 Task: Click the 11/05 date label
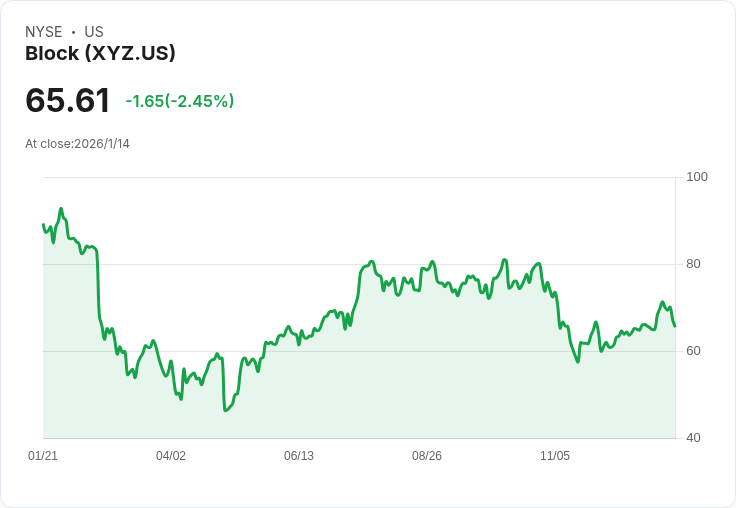pos(555,456)
